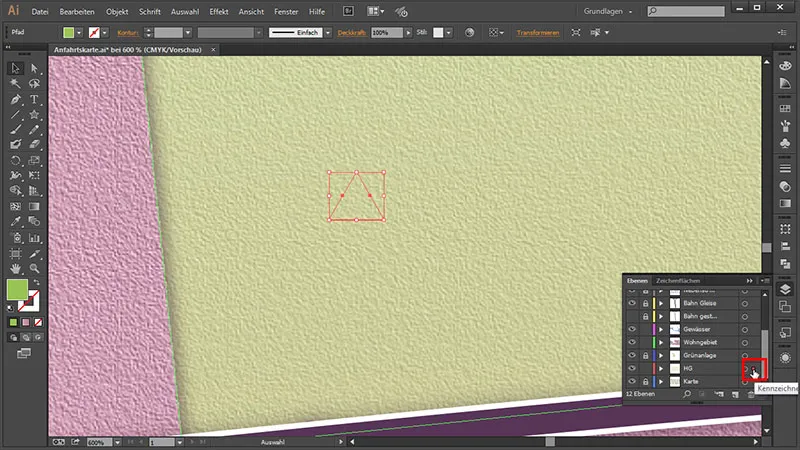Select the Direct Selection tool
800x450 pixels.
point(34,68)
